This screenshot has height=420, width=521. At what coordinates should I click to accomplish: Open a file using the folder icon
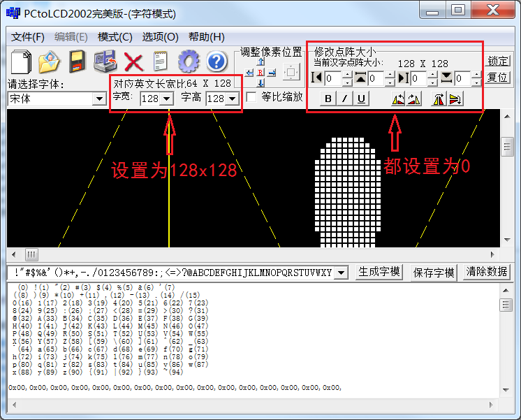(x=49, y=61)
